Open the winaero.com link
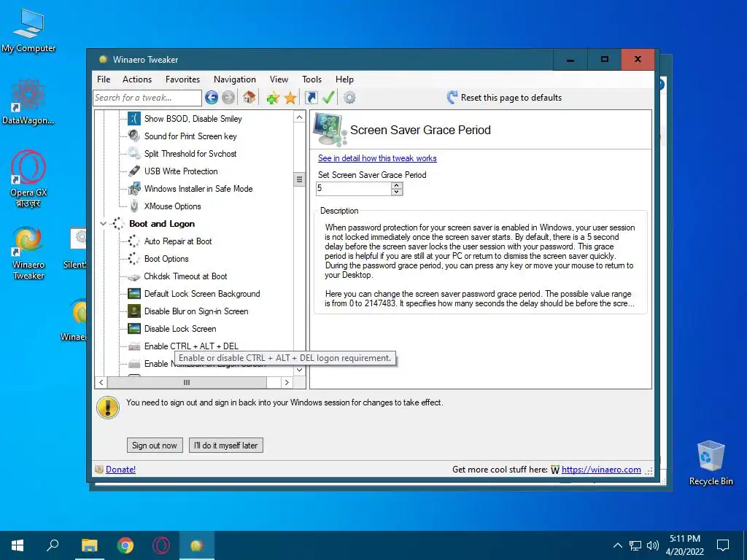 pyautogui.click(x=601, y=470)
